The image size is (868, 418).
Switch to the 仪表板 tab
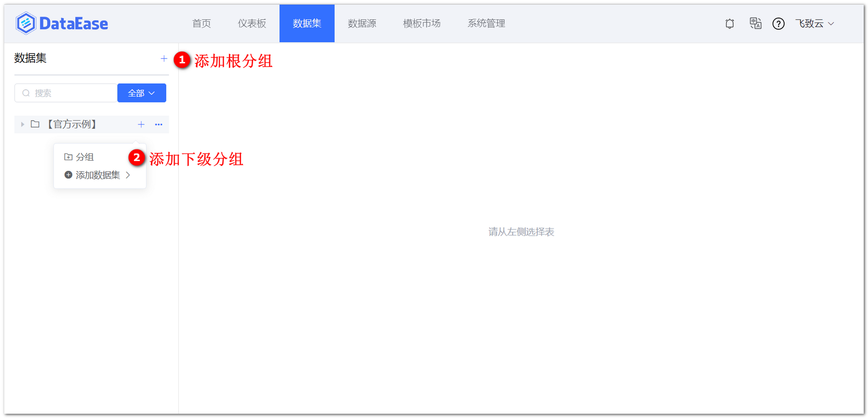pos(251,23)
